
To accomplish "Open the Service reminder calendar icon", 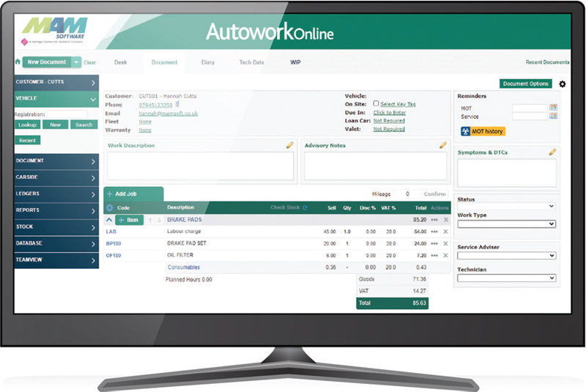I will (x=554, y=116).
